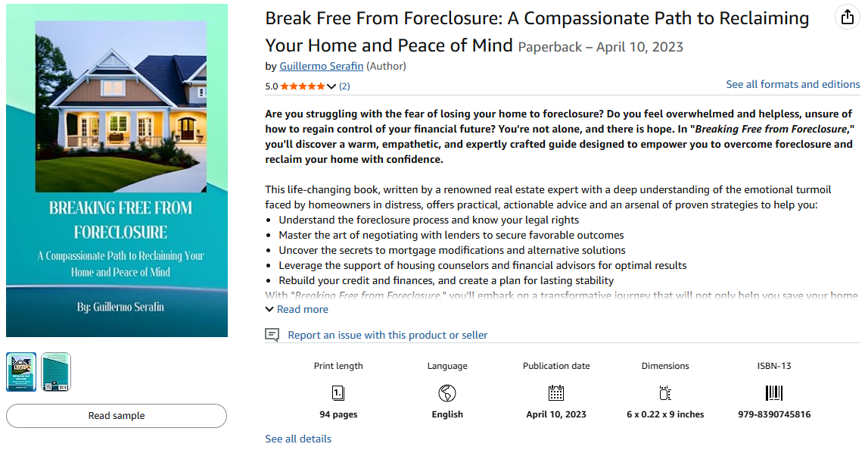Click See all details link
This screenshot has height=450, width=868.
[298, 439]
